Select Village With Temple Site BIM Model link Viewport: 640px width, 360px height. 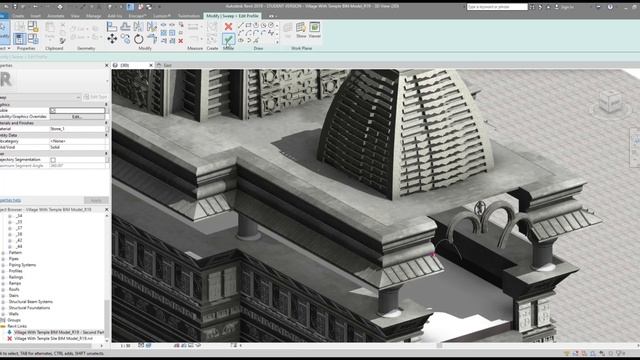pos(53,338)
